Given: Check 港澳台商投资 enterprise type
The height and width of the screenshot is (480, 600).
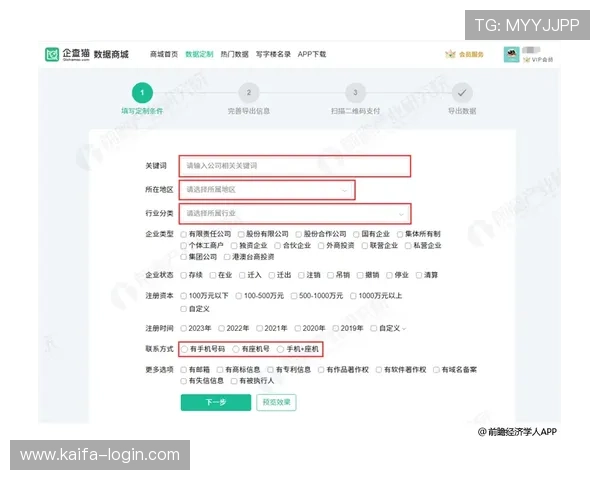Looking at the screenshot, I should point(227,257).
